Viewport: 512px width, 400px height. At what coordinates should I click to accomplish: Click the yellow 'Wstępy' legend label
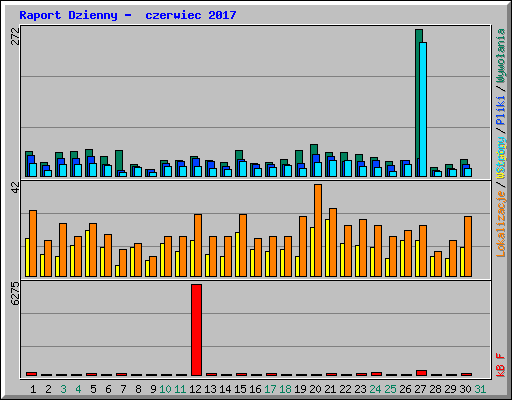click(501, 157)
